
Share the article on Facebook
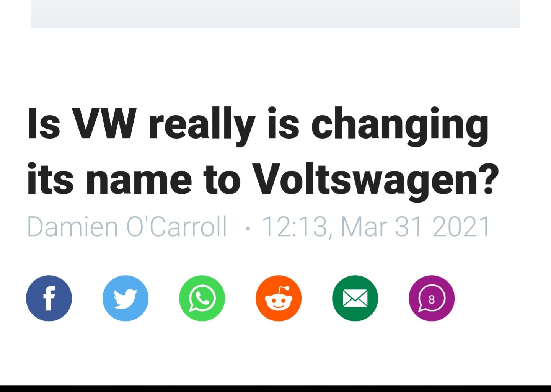49,298
